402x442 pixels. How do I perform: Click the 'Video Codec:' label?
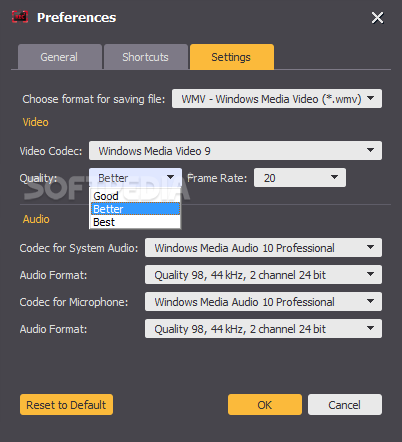[51, 151]
